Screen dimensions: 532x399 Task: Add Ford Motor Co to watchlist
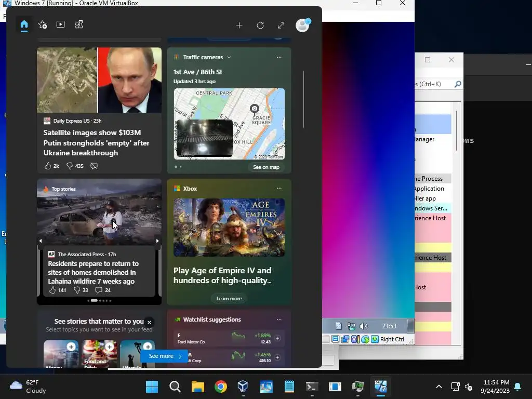pos(277,338)
